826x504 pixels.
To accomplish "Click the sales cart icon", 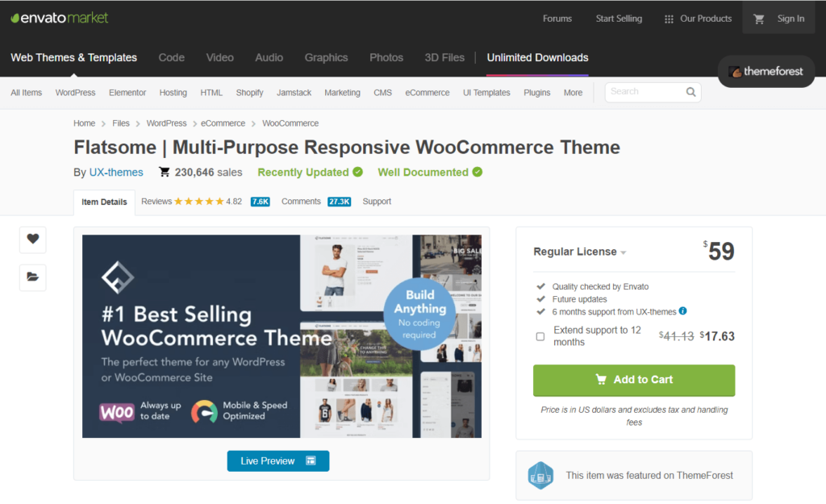I will coord(165,172).
